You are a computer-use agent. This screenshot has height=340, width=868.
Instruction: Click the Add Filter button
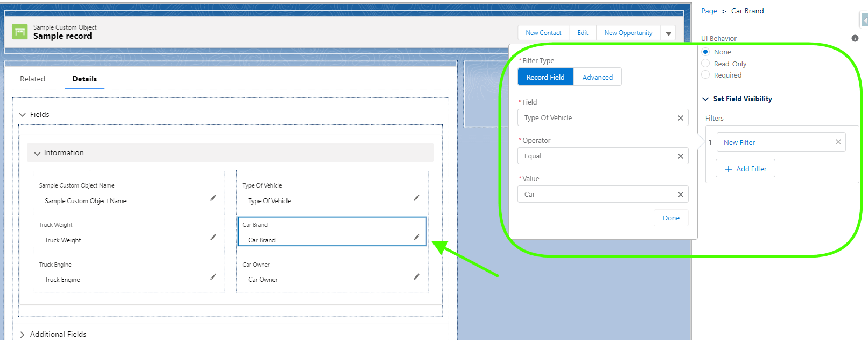[x=745, y=169]
